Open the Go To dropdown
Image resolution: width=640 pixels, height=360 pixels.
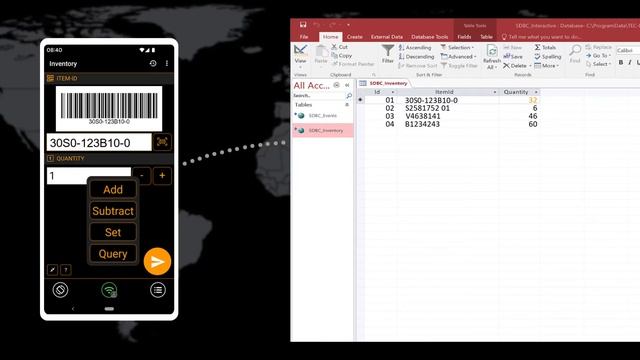click(x=598, y=56)
